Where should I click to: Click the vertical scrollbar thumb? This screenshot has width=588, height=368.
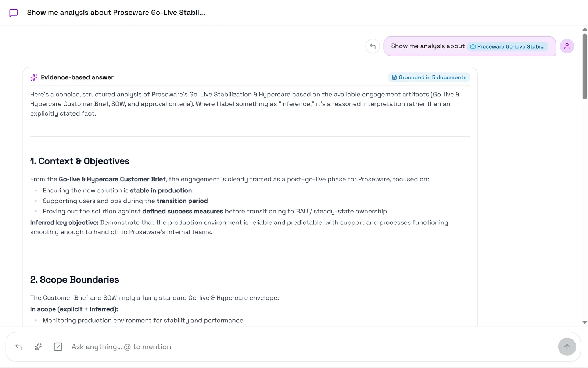(x=585, y=66)
